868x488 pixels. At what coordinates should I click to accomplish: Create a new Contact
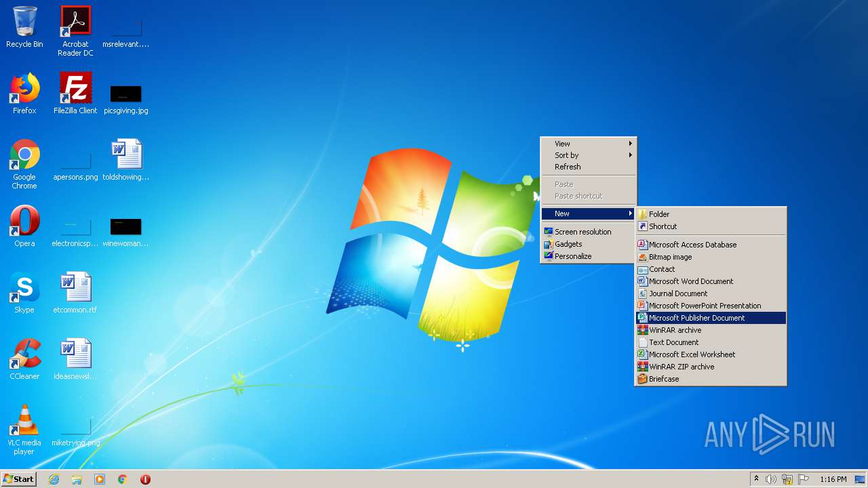[711, 269]
